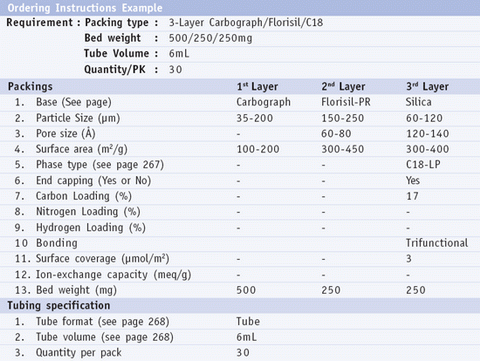Select the 2nd Layer column header
This screenshot has height=361, width=480.
(343, 87)
